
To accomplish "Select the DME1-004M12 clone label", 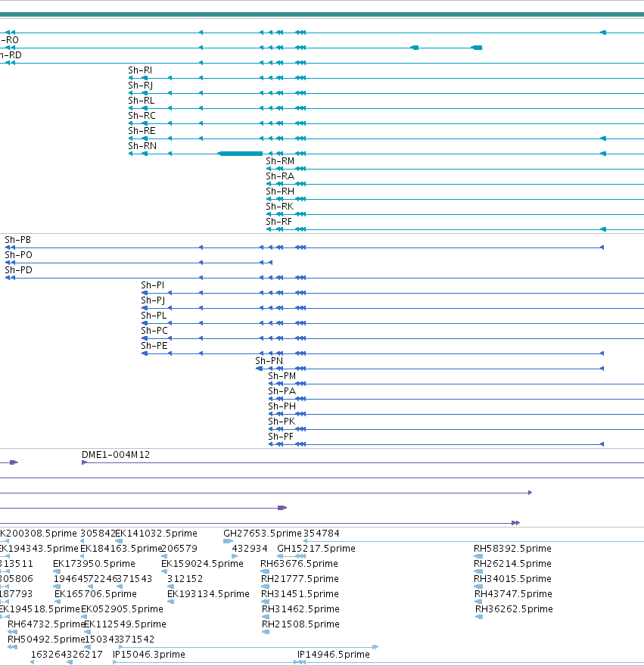I will tap(116, 455).
